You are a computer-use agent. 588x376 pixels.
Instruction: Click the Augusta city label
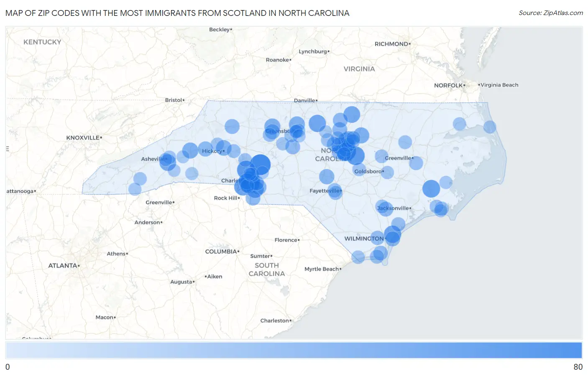coord(182,282)
